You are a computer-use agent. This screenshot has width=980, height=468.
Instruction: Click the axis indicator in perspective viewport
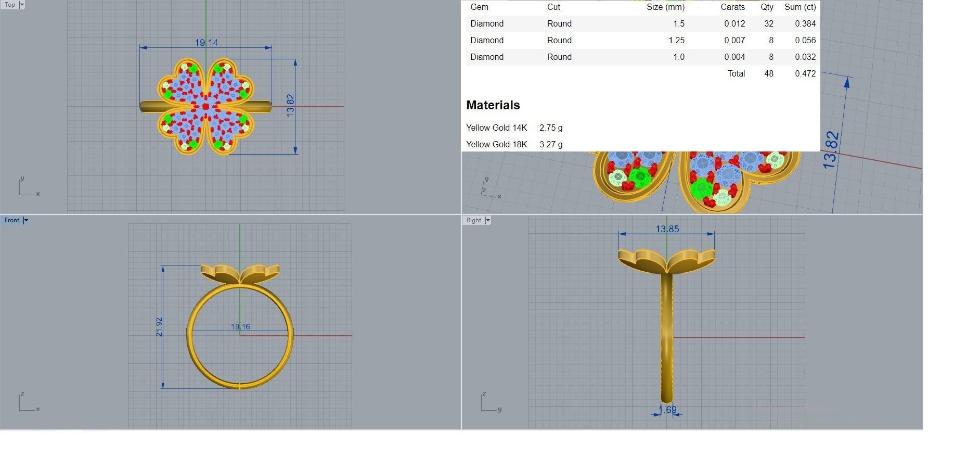[491, 187]
